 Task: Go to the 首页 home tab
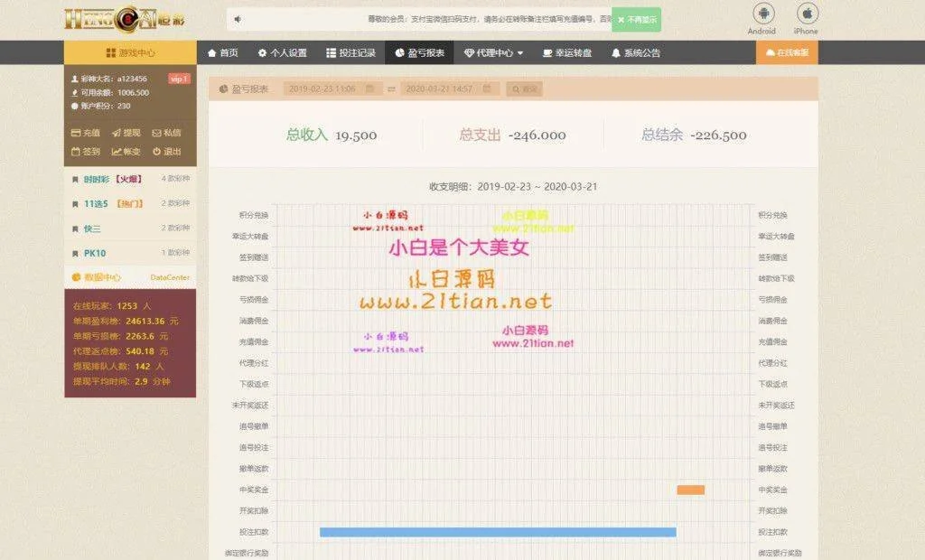tap(223, 53)
